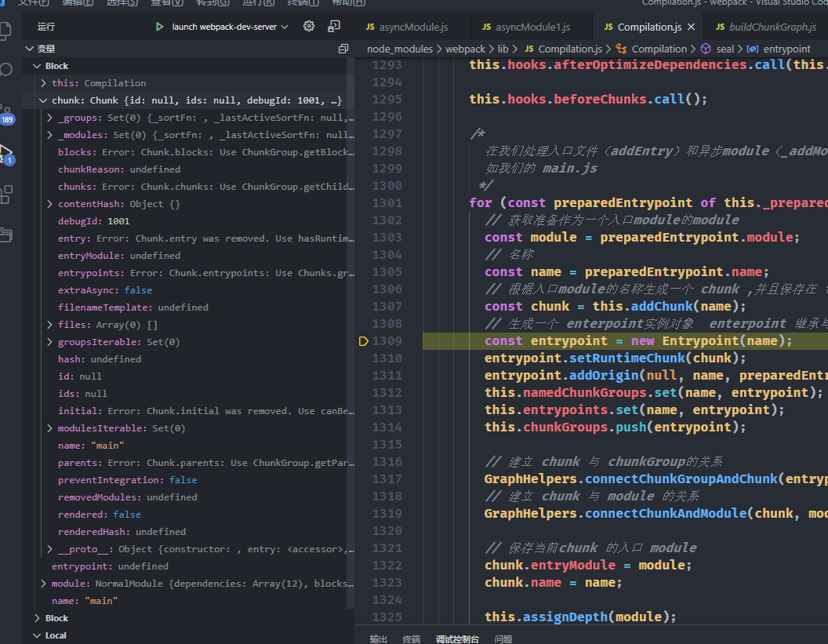Open the 问题 panel tab

[x=503, y=639]
